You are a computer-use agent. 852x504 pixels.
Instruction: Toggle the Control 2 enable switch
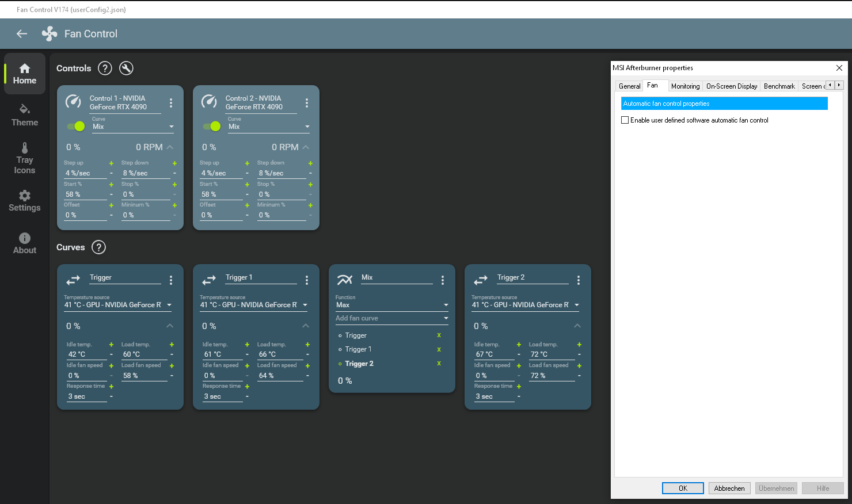point(212,126)
